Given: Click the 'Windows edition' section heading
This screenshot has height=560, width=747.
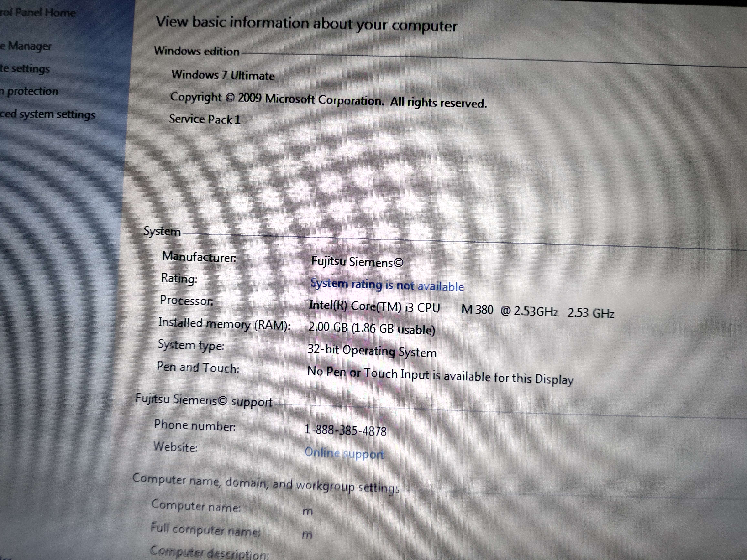Looking at the screenshot, I should [197, 51].
